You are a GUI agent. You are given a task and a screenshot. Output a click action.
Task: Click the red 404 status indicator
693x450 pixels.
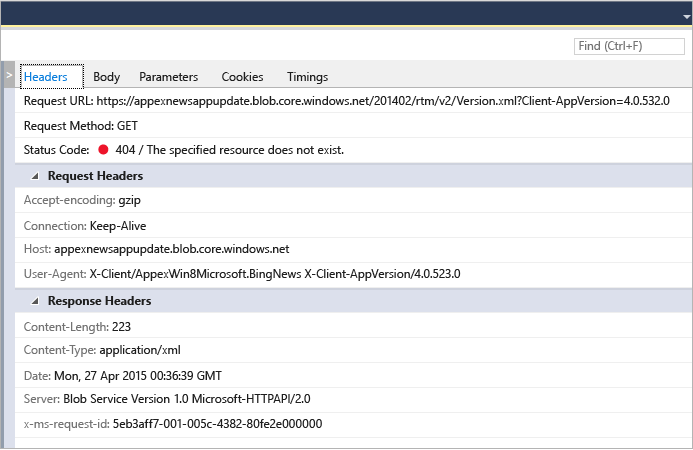[103, 150]
